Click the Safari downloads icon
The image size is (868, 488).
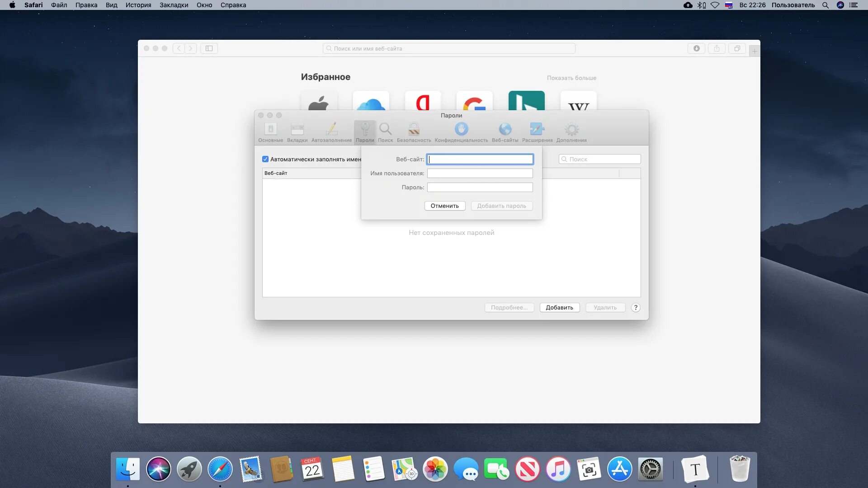696,48
